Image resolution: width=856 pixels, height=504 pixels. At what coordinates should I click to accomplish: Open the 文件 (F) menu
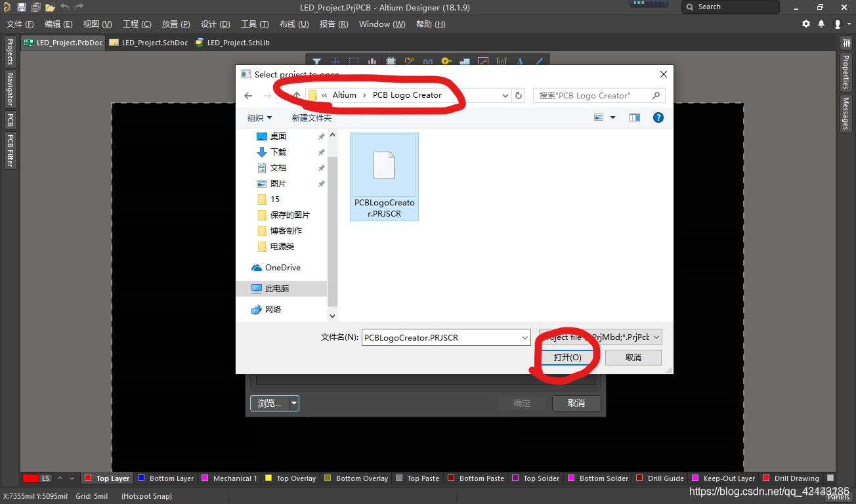pyautogui.click(x=20, y=24)
